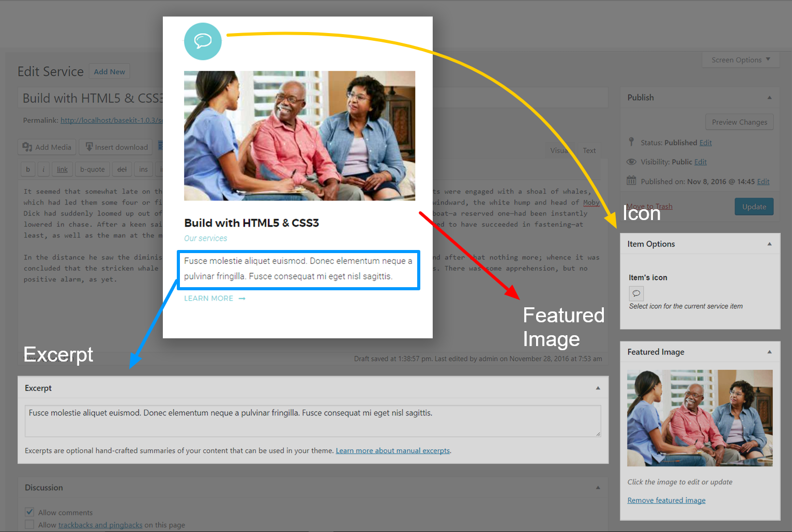
Task: Click the pin icon beside Status
Action: (631, 142)
